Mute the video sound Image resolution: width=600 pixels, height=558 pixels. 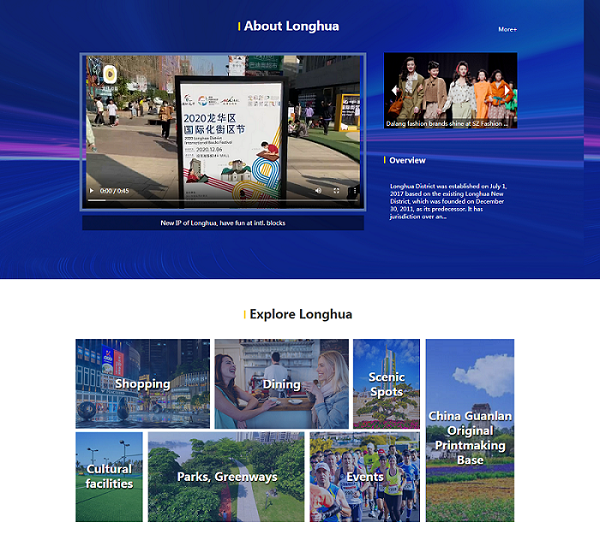(318, 190)
